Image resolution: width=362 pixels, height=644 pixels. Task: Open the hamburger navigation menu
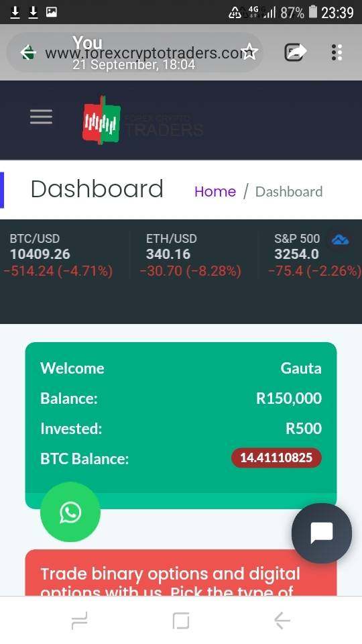pos(41,117)
